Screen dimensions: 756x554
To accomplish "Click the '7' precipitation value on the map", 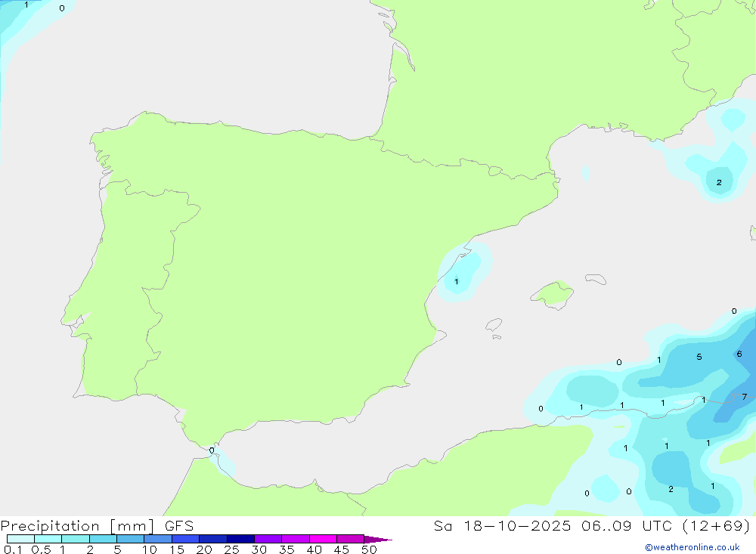I will click(745, 397).
